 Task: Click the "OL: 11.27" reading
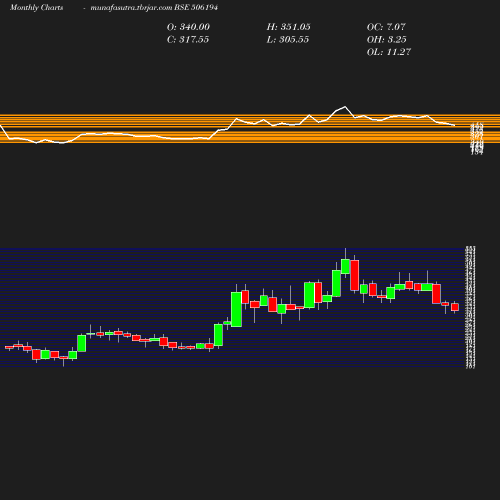(389, 52)
